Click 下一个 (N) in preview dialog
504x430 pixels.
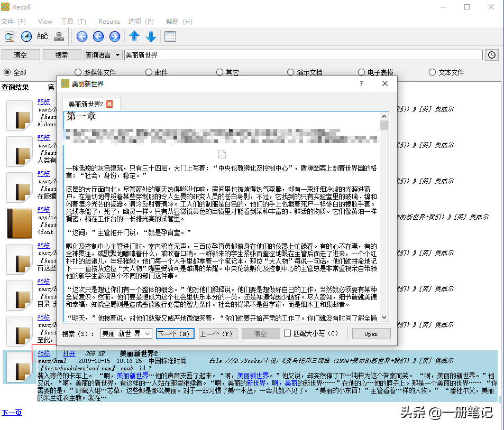175,334
